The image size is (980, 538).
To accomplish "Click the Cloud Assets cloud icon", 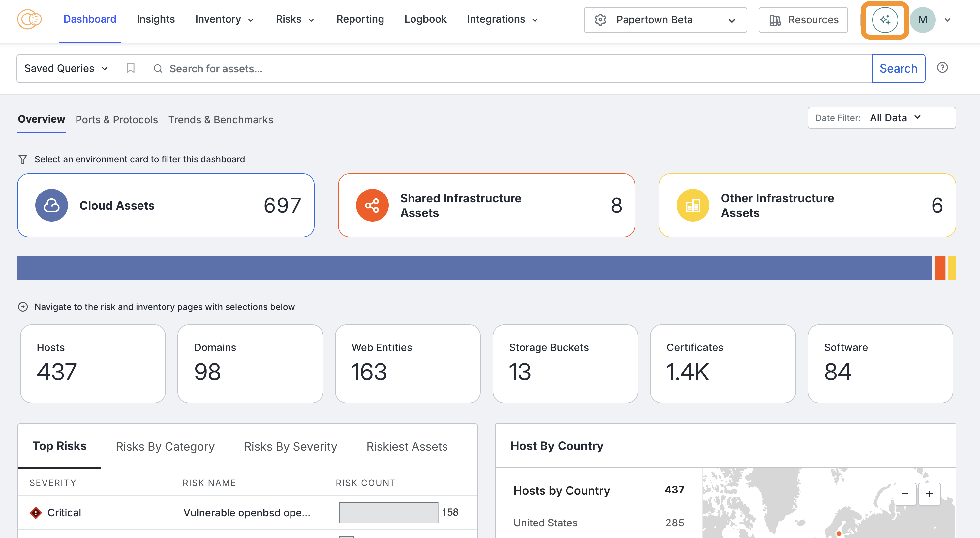I will click(51, 205).
